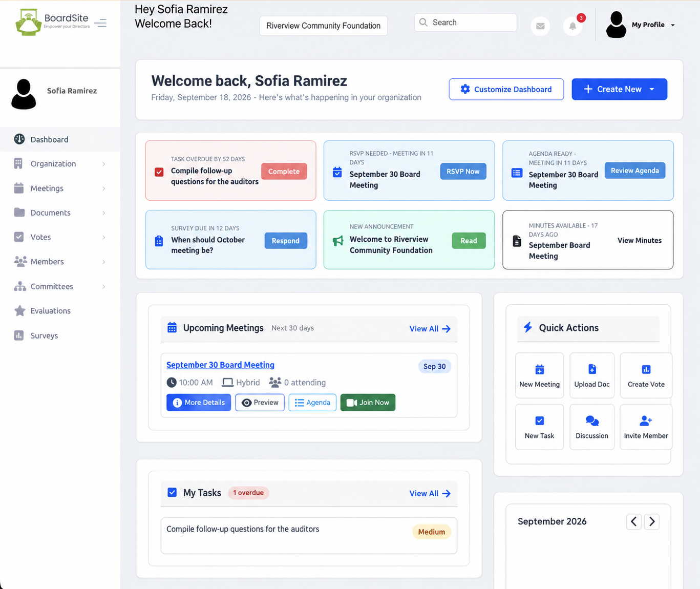Open the September 30 Board Meeting link
Viewport: 700px width, 589px height.
click(x=220, y=365)
